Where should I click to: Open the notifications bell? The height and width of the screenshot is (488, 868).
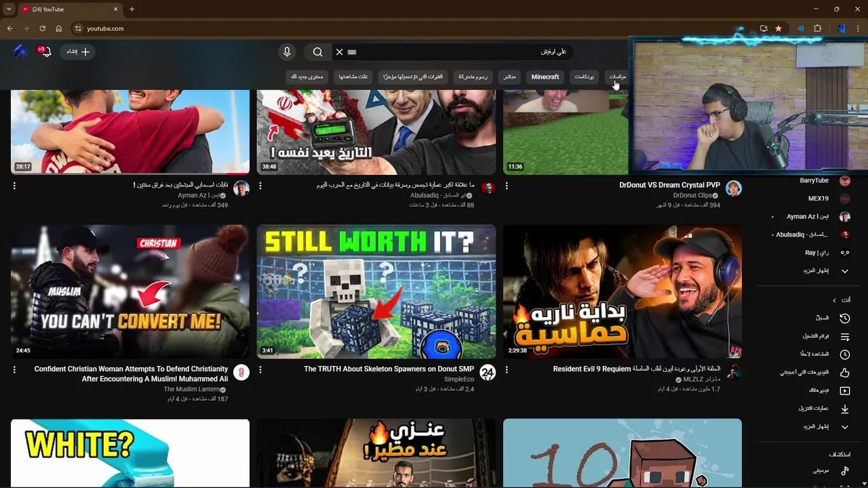pyautogui.click(x=45, y=52)
